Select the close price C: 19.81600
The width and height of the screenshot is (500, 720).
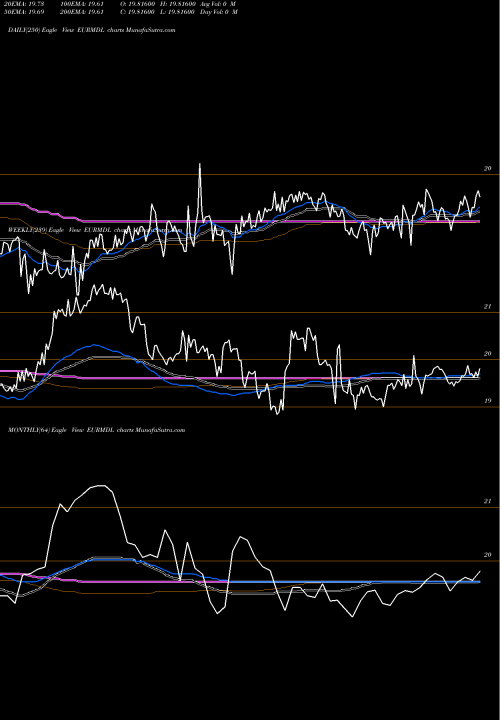[x=137, y=12]
